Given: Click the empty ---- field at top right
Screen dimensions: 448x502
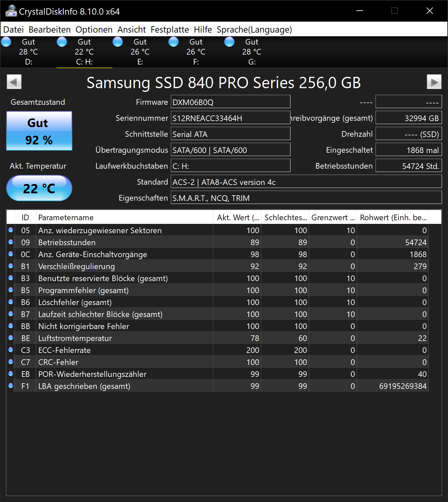Looking at the screenshot, I should pos(409,102).
